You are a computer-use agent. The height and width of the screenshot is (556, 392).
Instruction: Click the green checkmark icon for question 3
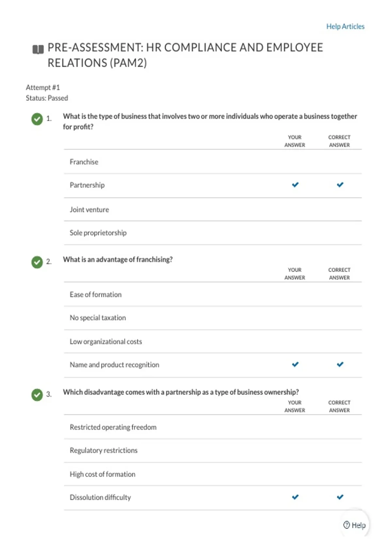[37, 395]
